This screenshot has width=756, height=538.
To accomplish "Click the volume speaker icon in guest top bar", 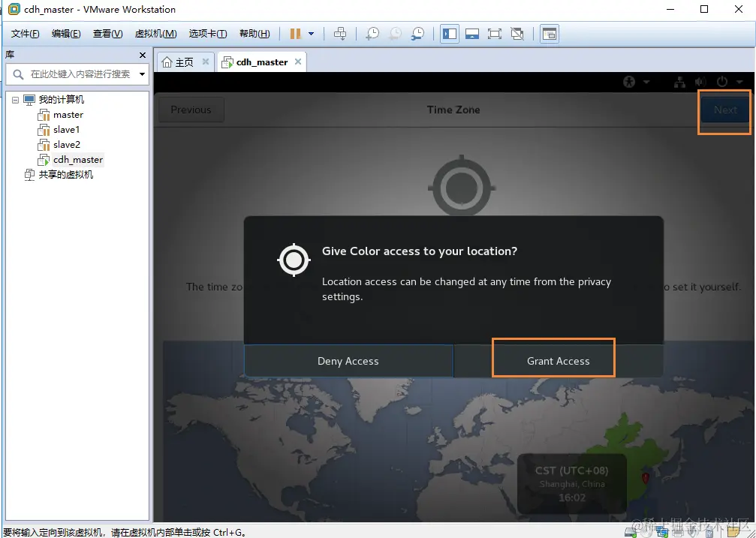I will (700, 82).
